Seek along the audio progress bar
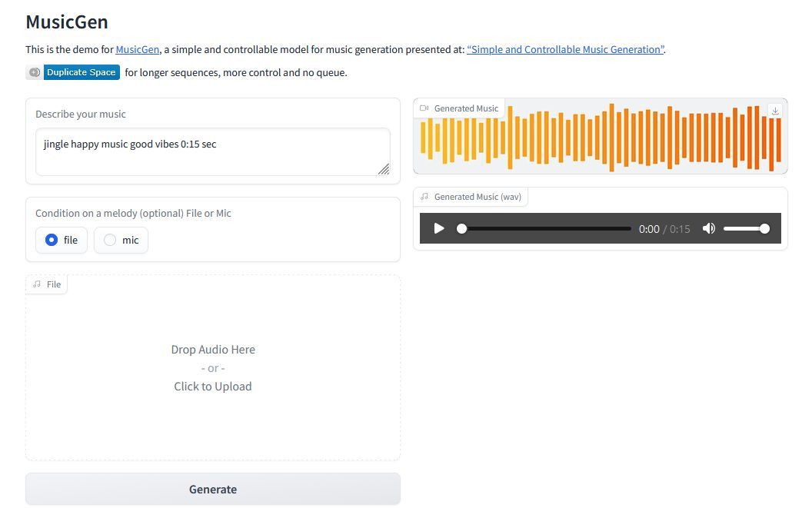 pyautogui.click(x=544, y=228)
